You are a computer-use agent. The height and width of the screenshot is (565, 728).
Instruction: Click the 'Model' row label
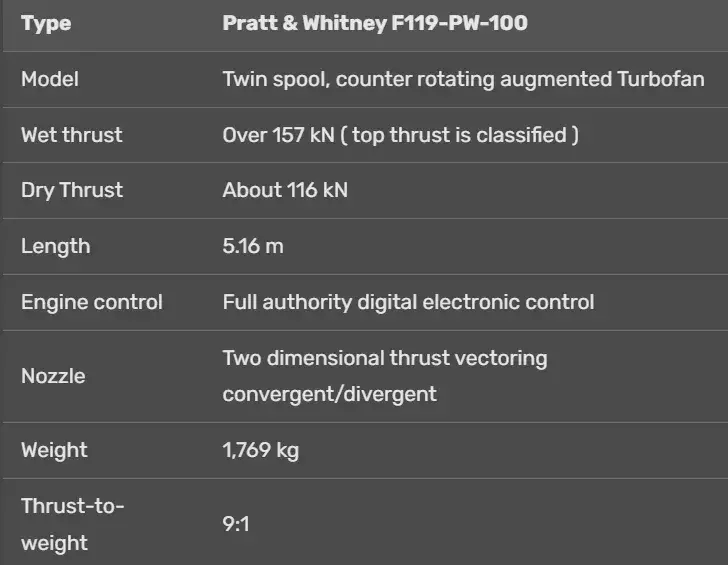50,79
